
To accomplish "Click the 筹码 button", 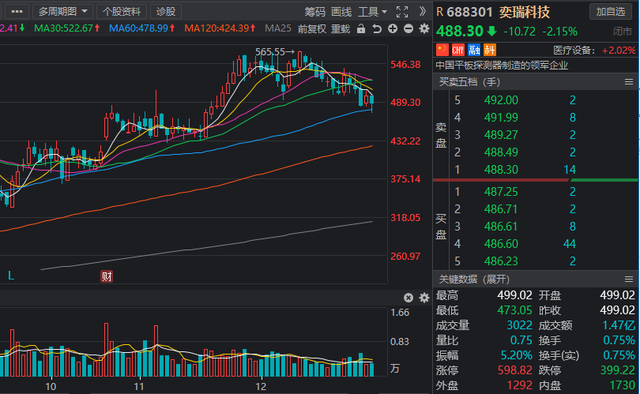I will 315,12.
